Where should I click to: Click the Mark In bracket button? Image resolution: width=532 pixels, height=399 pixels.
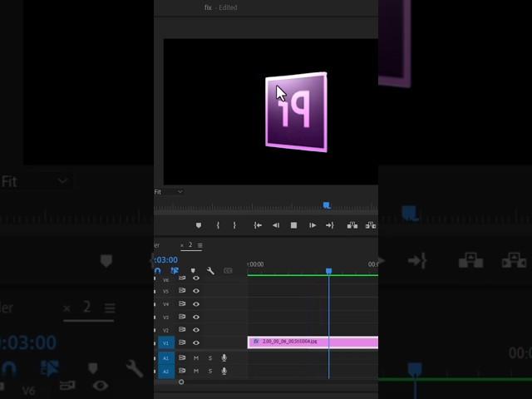pyautogui.click(x=218, y=225)
